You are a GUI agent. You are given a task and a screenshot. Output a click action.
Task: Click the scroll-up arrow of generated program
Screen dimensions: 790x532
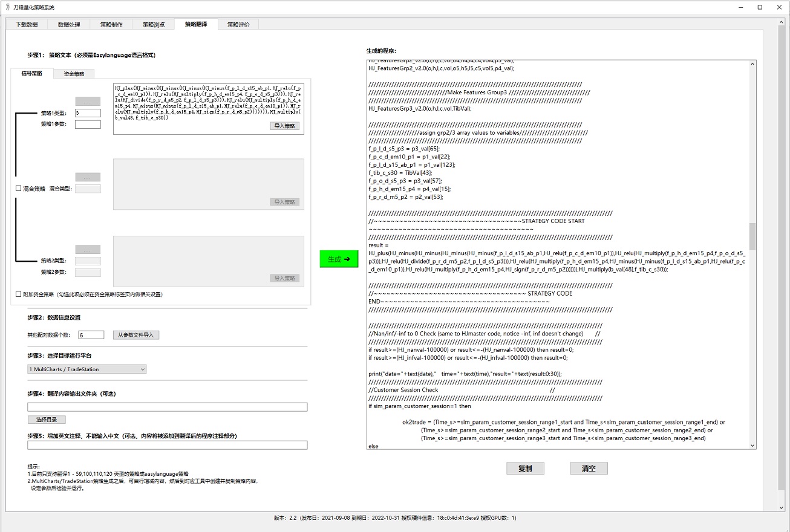pyautogui.click(x=752, y=64)
